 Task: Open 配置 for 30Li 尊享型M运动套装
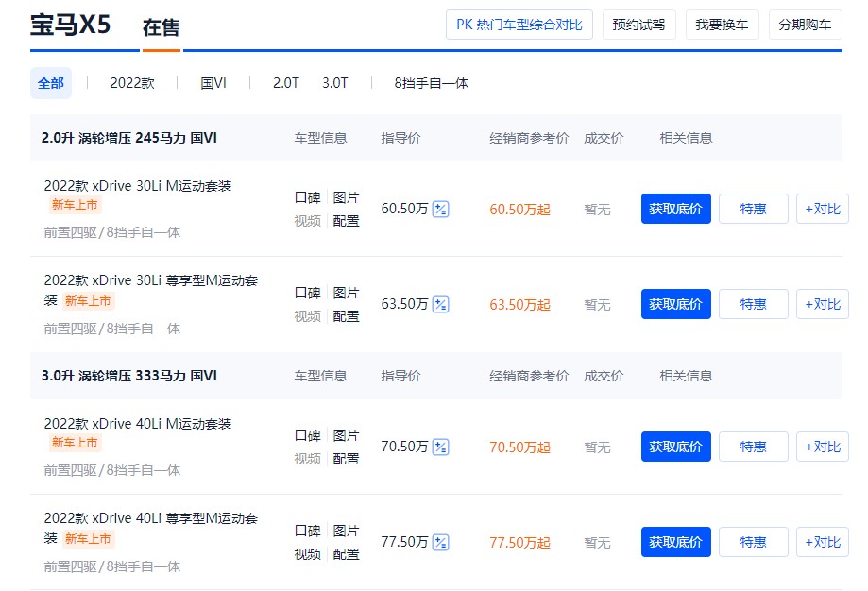(346, 316)
